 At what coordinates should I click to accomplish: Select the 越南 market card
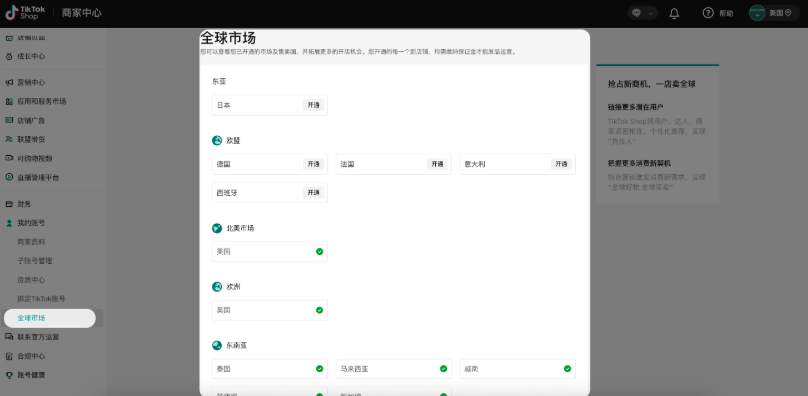[517, 369]
